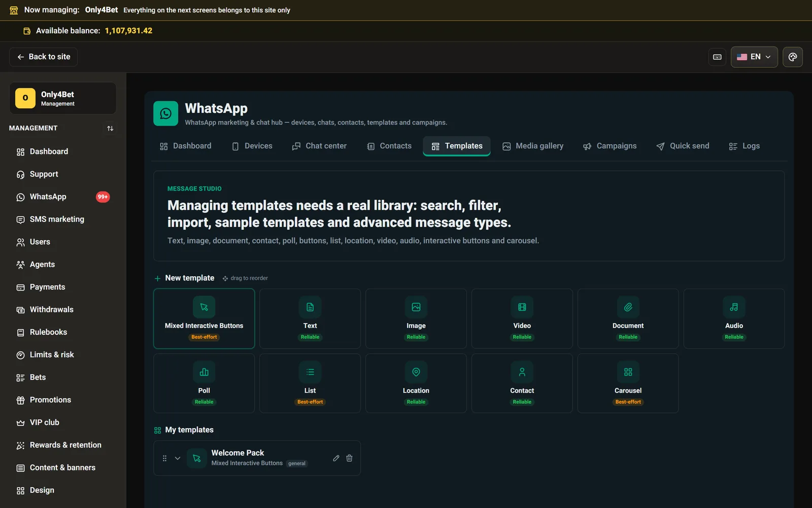The width and height of the screenshot is (812, 508).
Task: Switch to the Contacts tab
Action: pos(389,146)
